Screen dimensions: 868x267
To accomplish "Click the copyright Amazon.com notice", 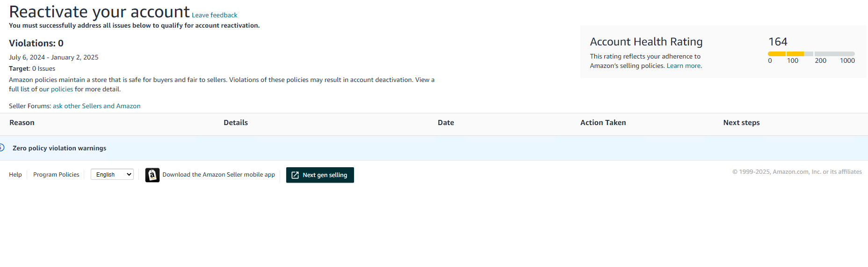I will tap(797, 172).
